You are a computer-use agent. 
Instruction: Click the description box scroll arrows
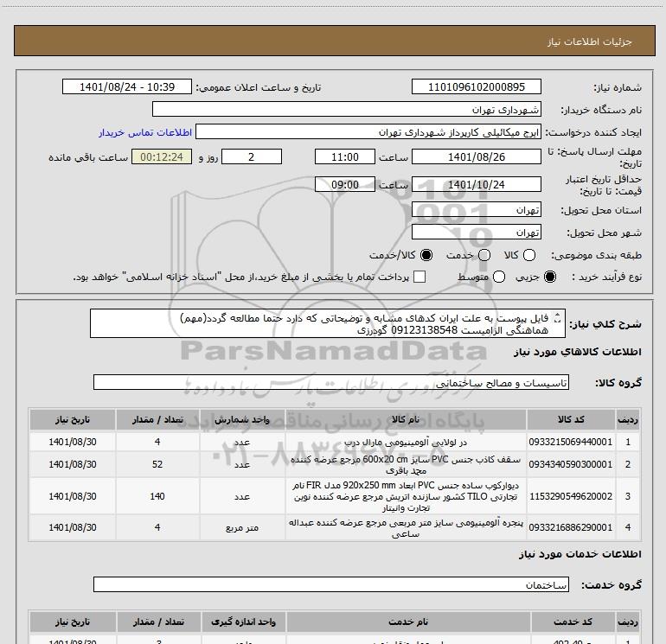point(558,318)
